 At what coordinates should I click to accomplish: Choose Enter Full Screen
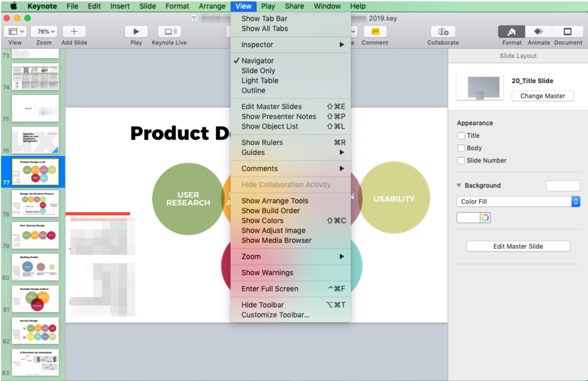(291, 289)
